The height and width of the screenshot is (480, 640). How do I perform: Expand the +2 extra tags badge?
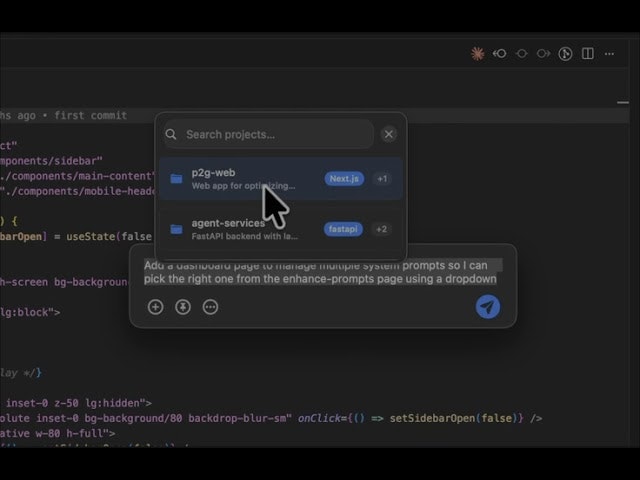pyautogui.click(x=382, y=229)
